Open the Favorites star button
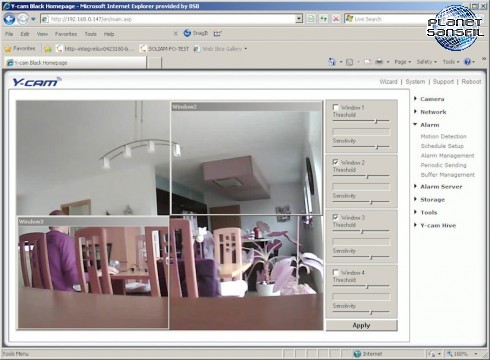The width and height of the screenshot is (490, 360). [x=20, y=49]
